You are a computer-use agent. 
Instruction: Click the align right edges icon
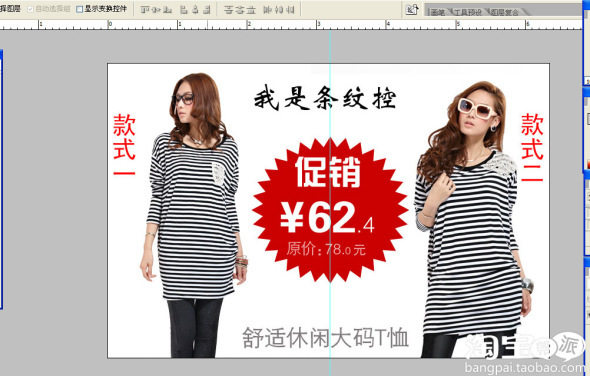206,10
